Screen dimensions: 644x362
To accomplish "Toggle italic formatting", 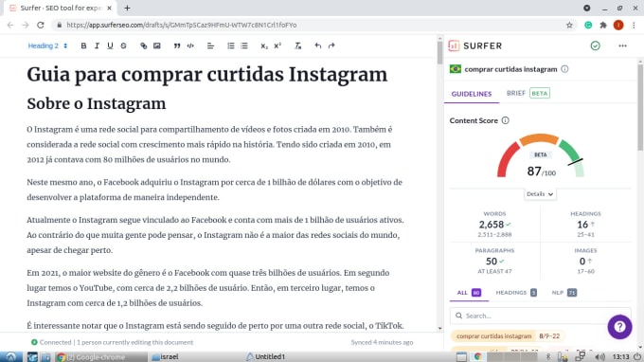I will pos(97,45).
